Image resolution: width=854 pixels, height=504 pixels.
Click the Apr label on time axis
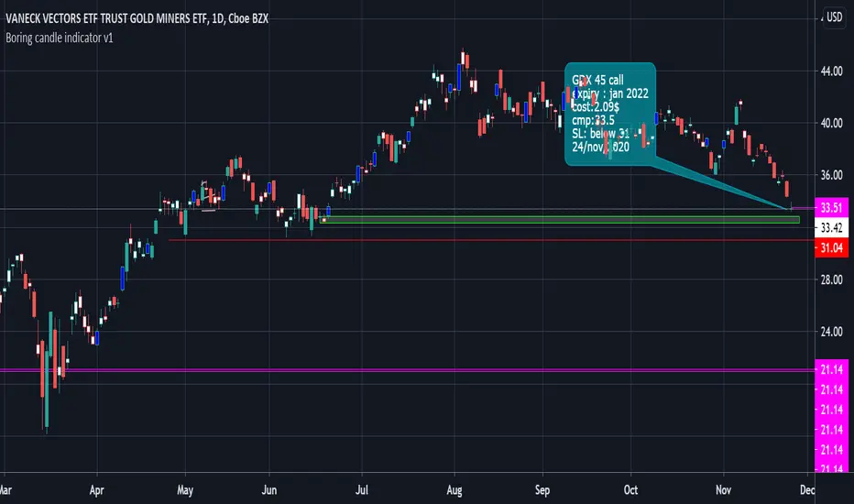tap(96, 490)
